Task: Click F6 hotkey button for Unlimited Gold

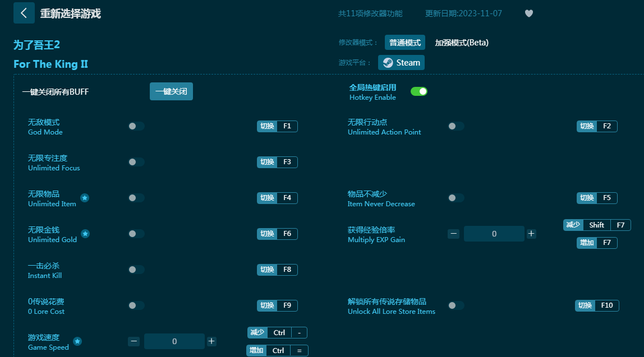Action: (277, 234)
